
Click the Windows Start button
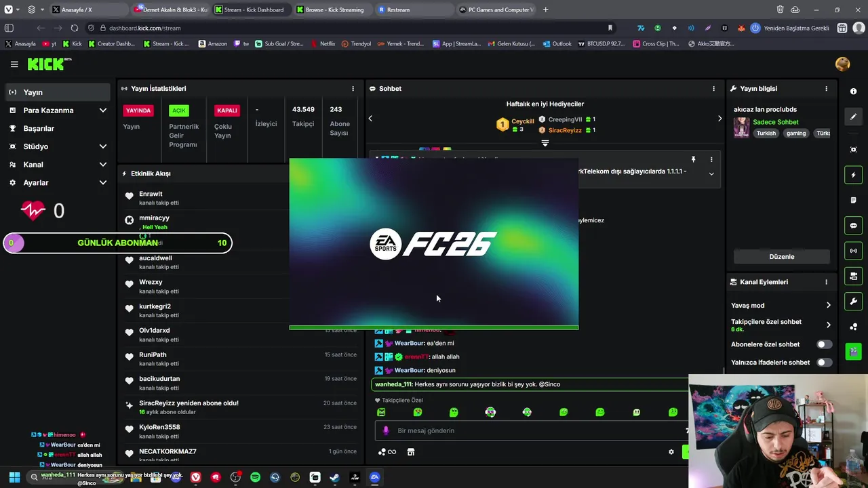click(x=14, y=477)
